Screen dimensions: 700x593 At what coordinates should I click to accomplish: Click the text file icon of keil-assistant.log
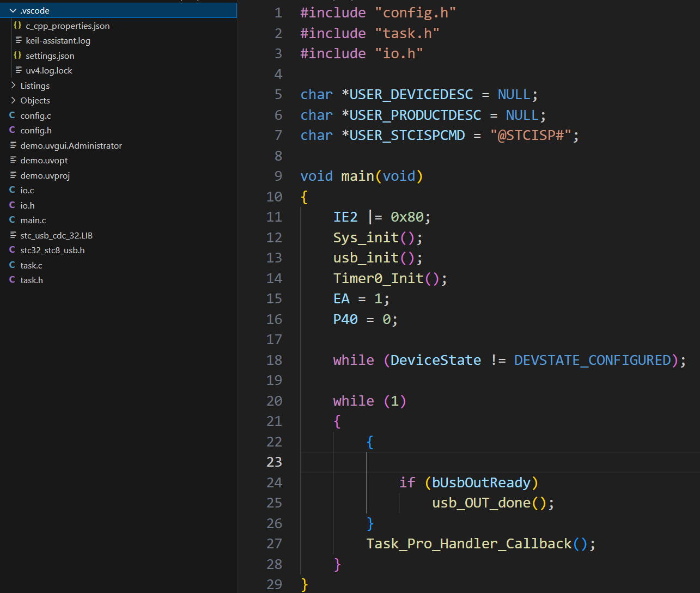click(x=19, y=40)
